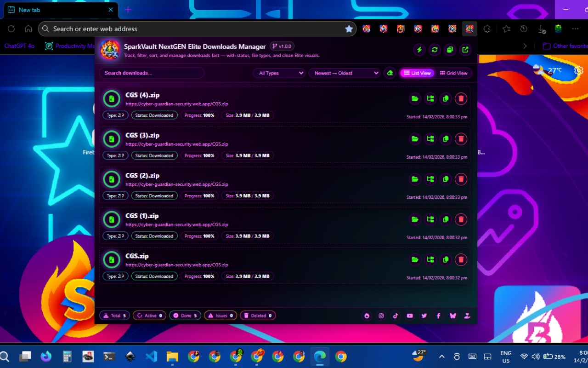Open browser history clock icon
Image resolution: width=588 pixels, height=368 pixels.
(x=524, y=29)
